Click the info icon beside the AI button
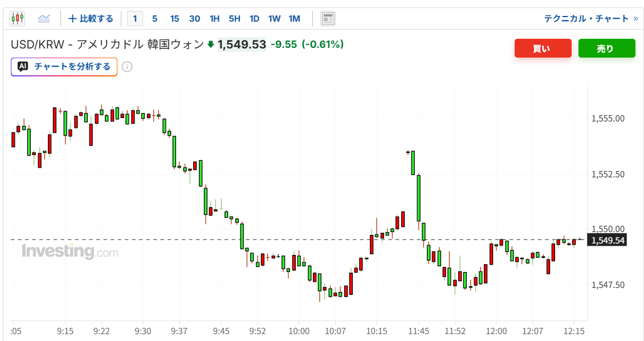This screenshot has height=341, width=644. pyautogui.click(x=127, y=67)
